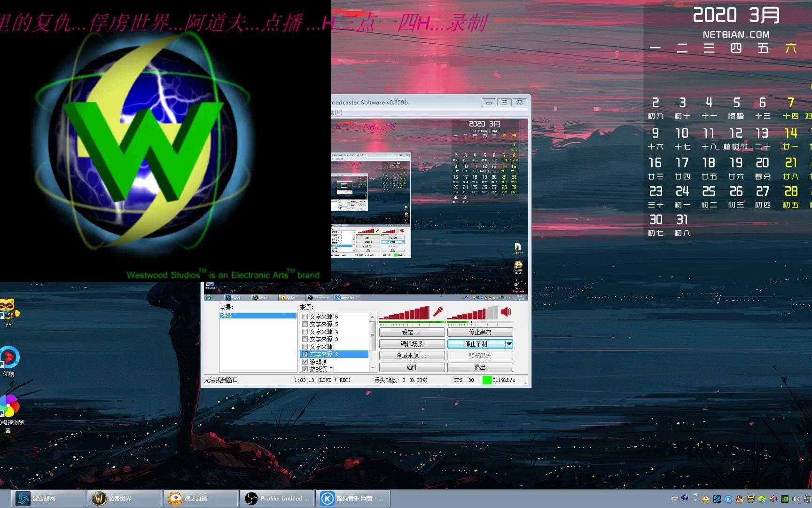This screenshot has height=508, width=812.
Task: Open the YY desktop shortcut icon
Action: 8,313
